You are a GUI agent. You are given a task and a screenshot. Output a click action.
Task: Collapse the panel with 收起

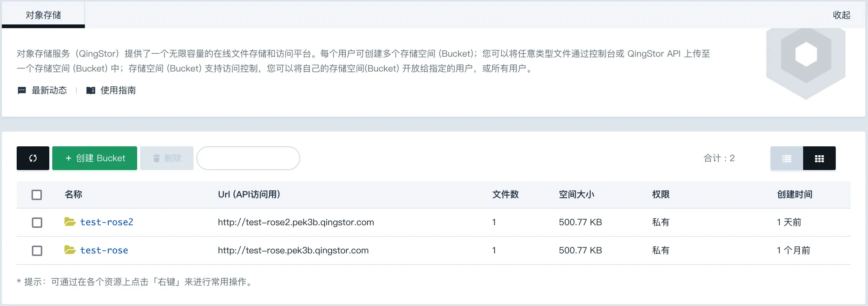(841, 15)
